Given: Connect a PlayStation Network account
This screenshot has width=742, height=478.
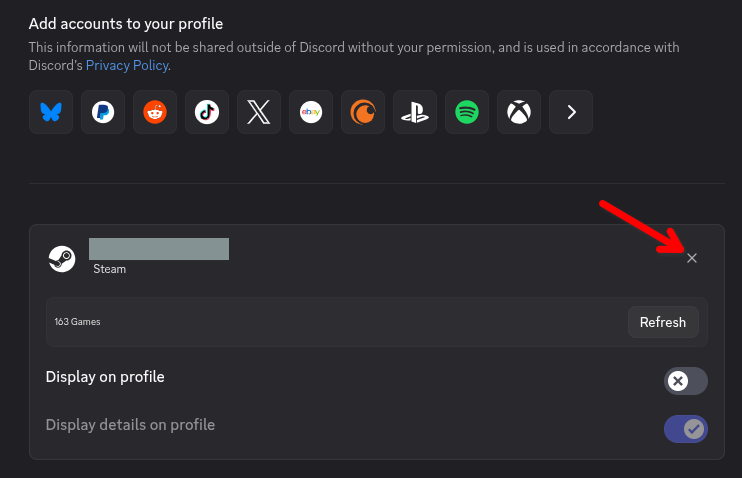Looking at the screenshot, I should coord(415,112).
